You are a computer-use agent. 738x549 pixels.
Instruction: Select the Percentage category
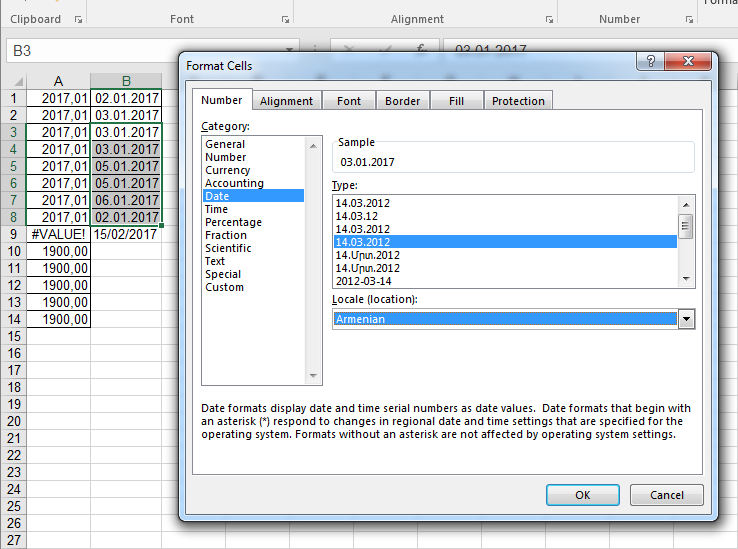[x=253, y=222]
